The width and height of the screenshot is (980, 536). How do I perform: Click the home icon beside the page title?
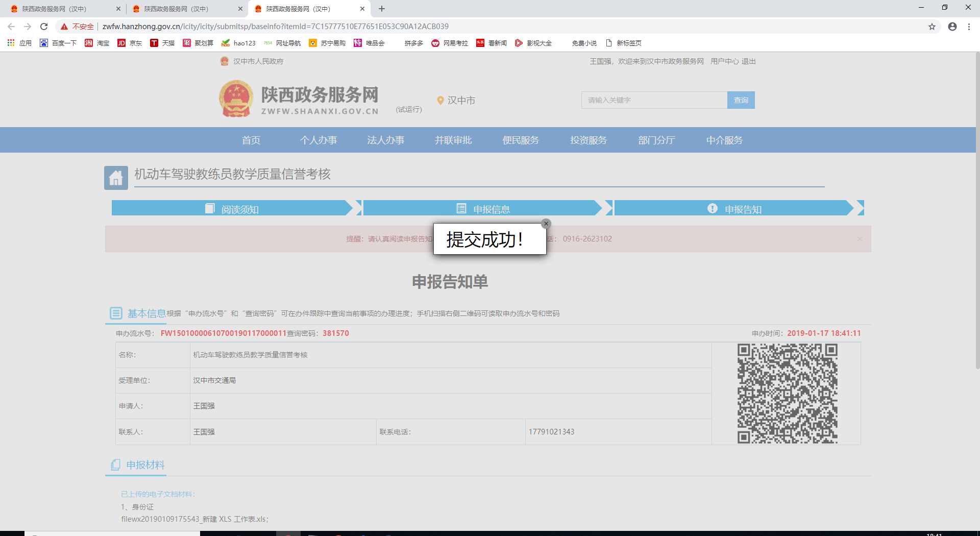point(116,177)
